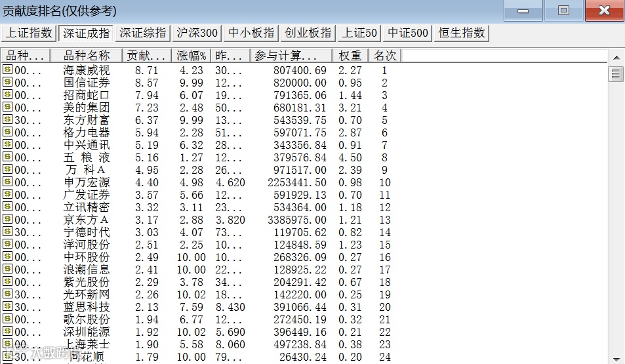Close the 贡献度排名 window
This screenshot has width=625, height=364.
point(604,10)
